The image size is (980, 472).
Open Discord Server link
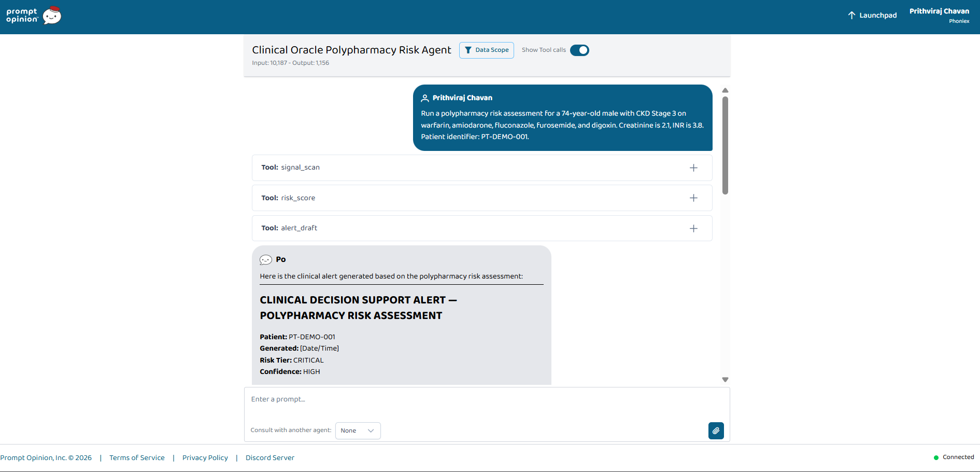(x=270, y=457)
